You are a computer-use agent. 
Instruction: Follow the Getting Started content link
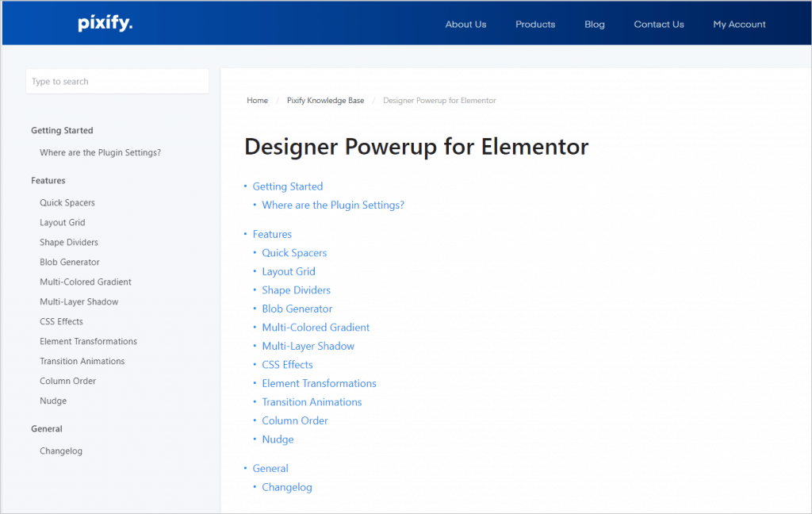click(x=287, y=186)
